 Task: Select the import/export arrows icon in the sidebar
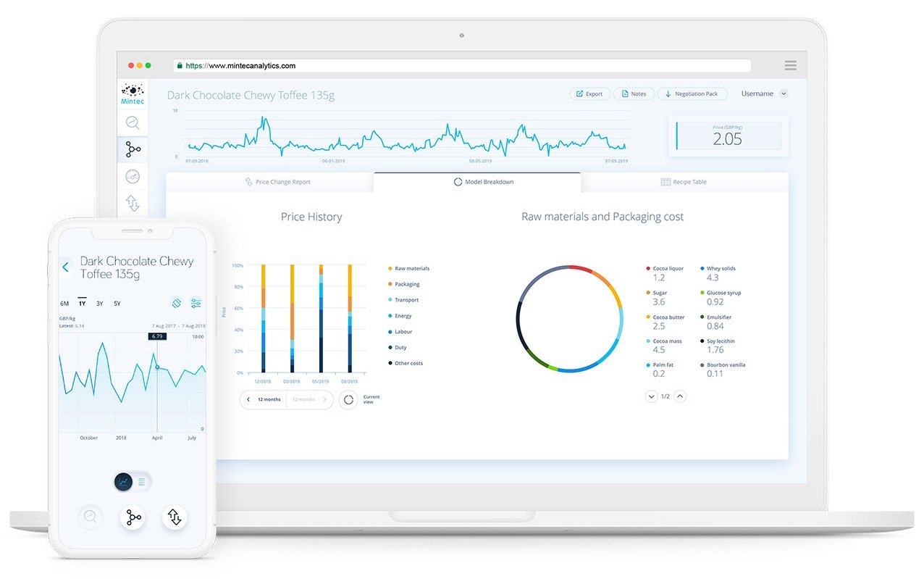tap(133, 204)
